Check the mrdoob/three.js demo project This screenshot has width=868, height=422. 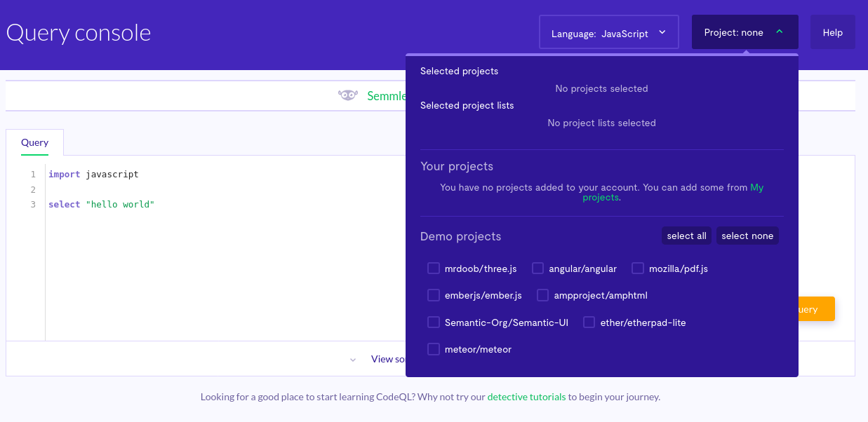click(434, 268)
